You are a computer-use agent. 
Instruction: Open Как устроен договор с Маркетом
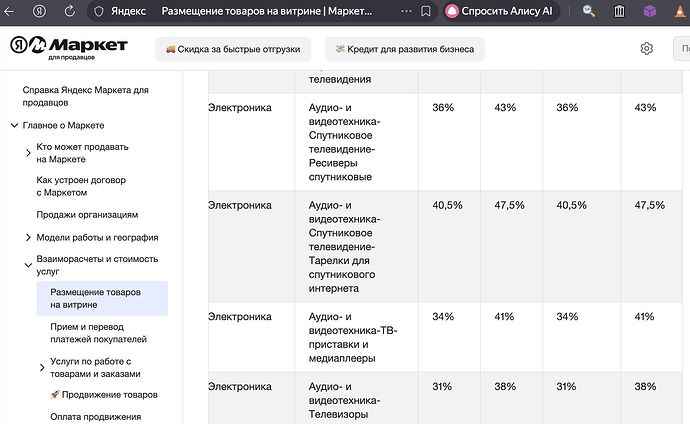click(81, 186)
